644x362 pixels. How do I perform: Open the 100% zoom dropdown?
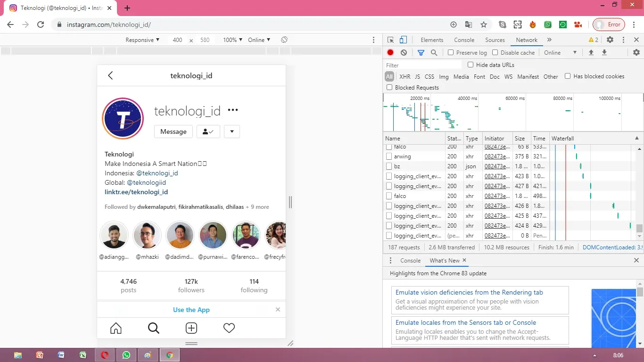(x=232, y=40)
